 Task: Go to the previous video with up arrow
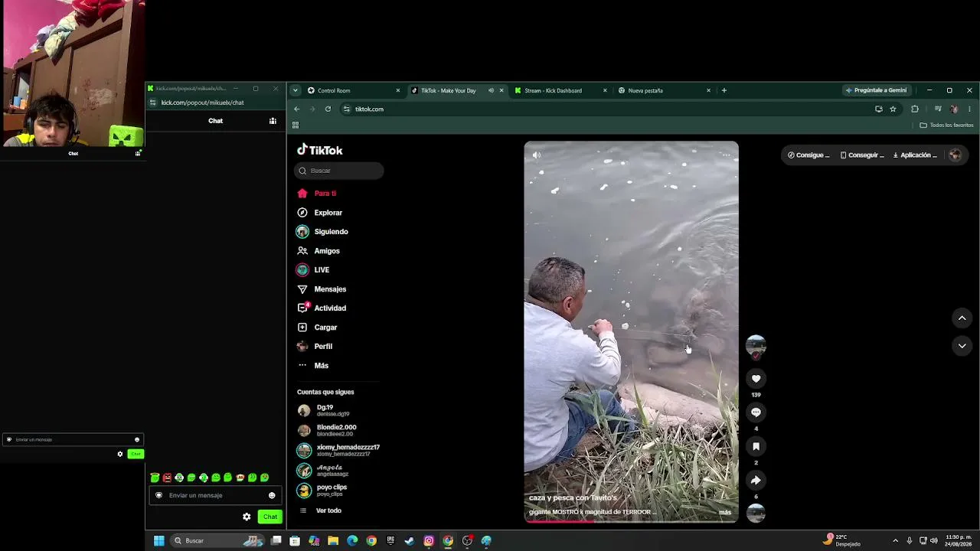point(962,318)
